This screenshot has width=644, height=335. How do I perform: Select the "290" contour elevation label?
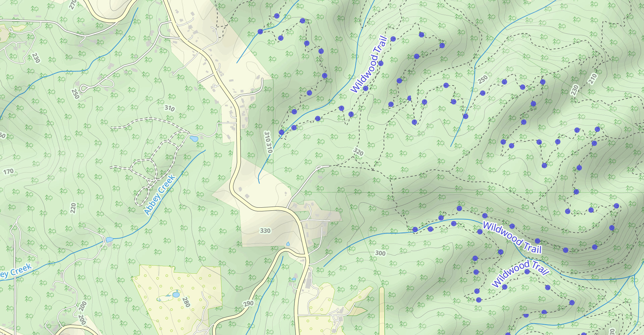[x=248, y=304]
